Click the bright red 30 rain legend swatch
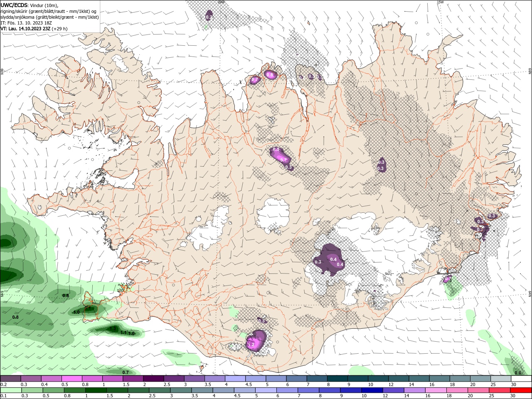The height and width of the screenshot is (399, 532). tap(521, 390)
